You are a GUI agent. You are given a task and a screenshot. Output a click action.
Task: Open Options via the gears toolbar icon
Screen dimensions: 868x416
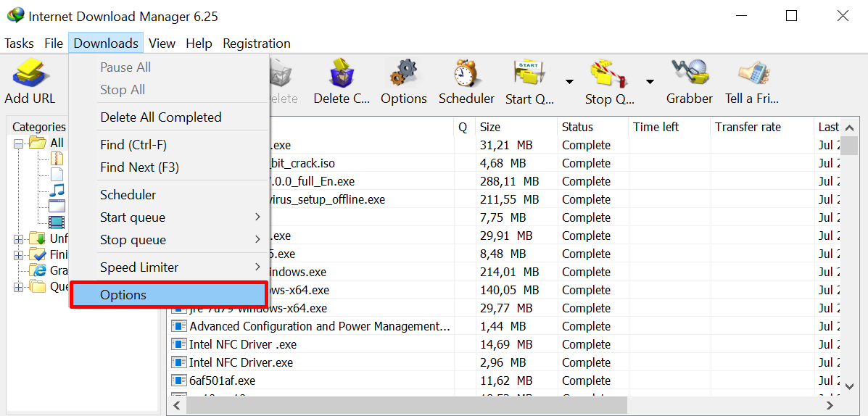(x=404, y=73)
